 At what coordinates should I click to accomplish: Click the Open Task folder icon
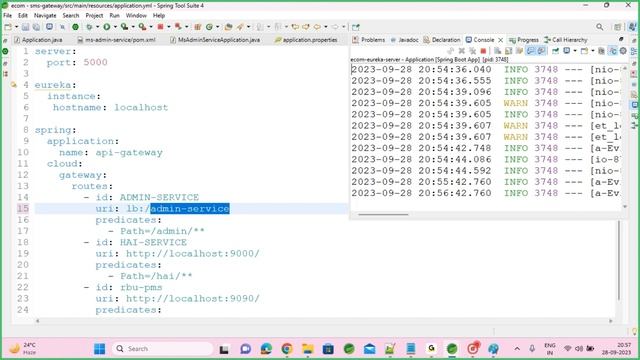tap(229, 27)
